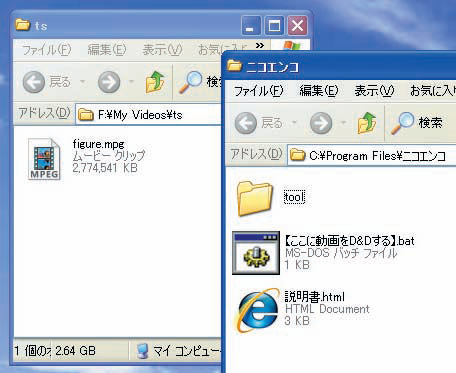
Task: Open the 表示(V) menu in ニコエンコ window
Action: click(374, 91)
